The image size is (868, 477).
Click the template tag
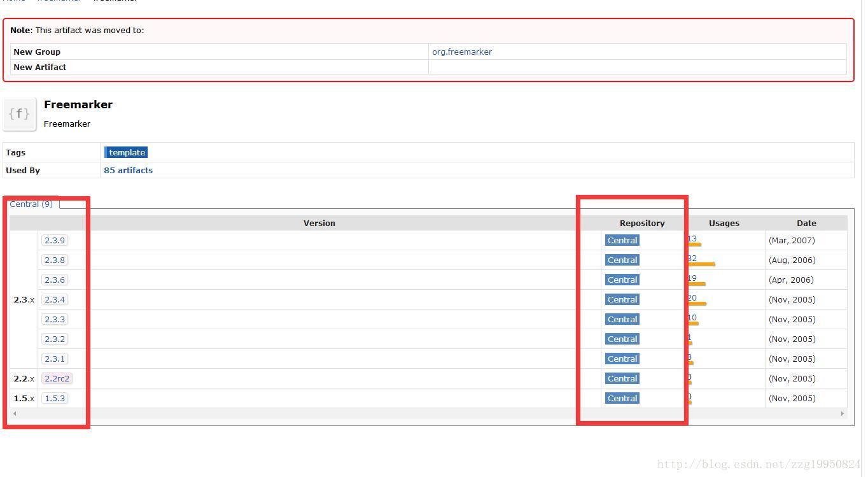127,152
